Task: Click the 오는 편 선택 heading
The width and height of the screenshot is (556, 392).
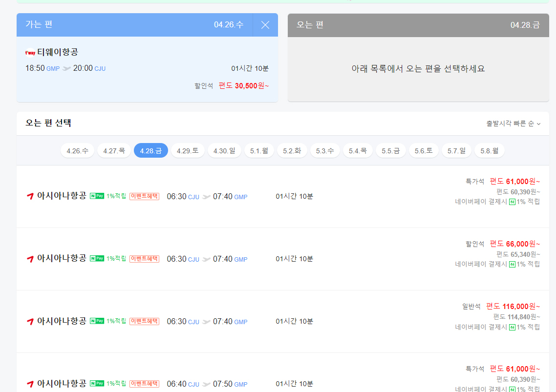Action: (x=48, y=123)
